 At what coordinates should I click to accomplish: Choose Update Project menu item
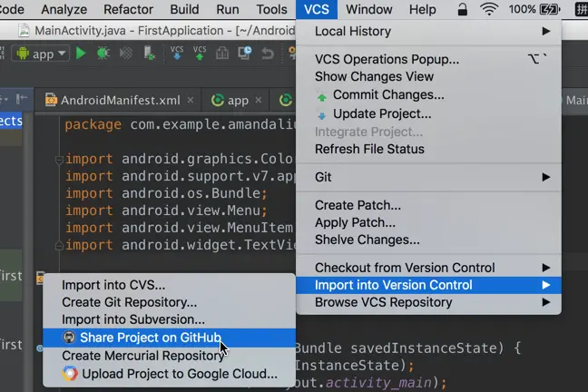[x=428, y=113]
